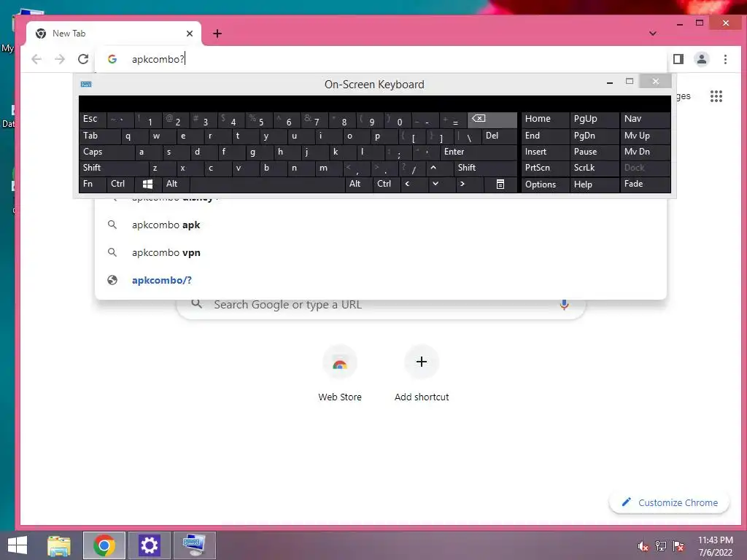
Task: Click the PgUp key
Action: tap(594, 120)
